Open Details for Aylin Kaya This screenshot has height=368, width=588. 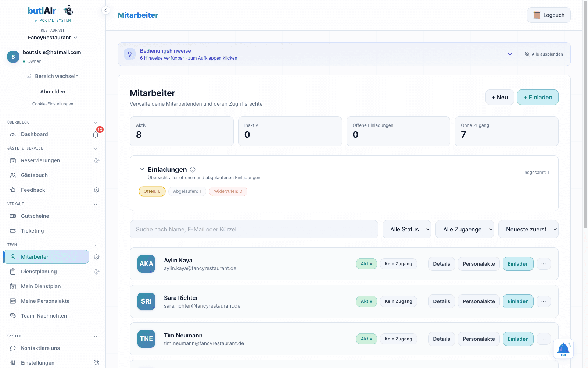441,264
